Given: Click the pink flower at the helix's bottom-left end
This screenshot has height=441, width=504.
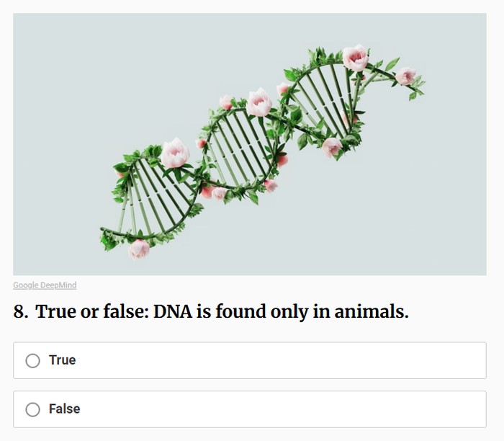Looking at the screenshot, I should coord(139,249).
